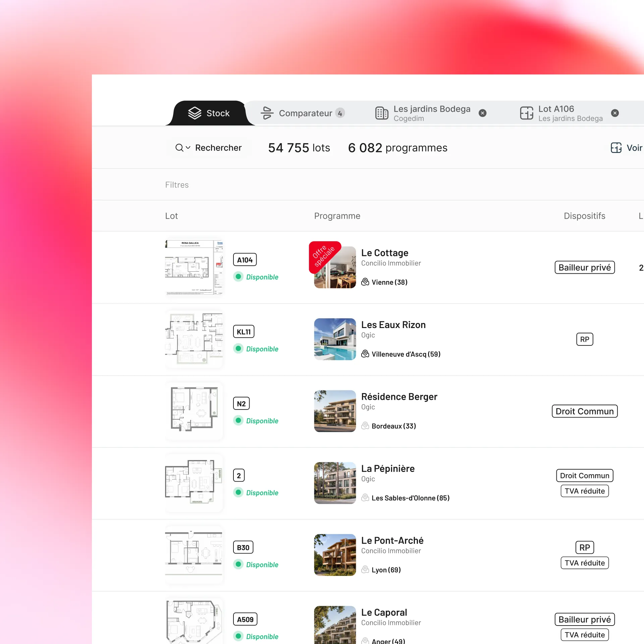The image size is (644, 644).
Task: Click the Bailleur privé tag for Le Cottage
Action: [x=585, y=267]
